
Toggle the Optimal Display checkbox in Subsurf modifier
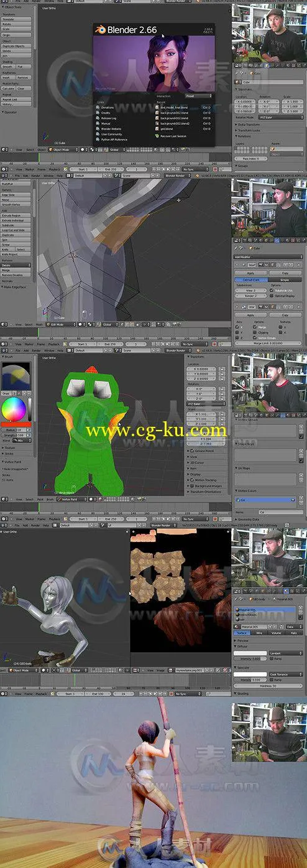pos(271,296)
